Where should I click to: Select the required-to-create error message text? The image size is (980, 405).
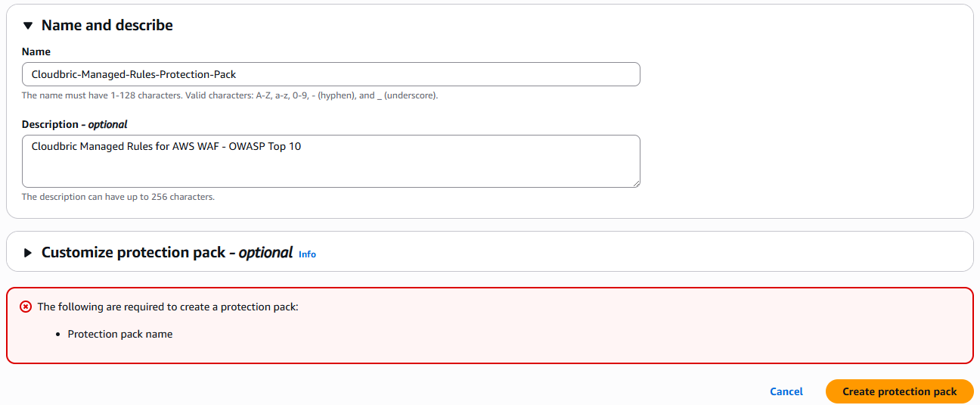click(168, 307)
